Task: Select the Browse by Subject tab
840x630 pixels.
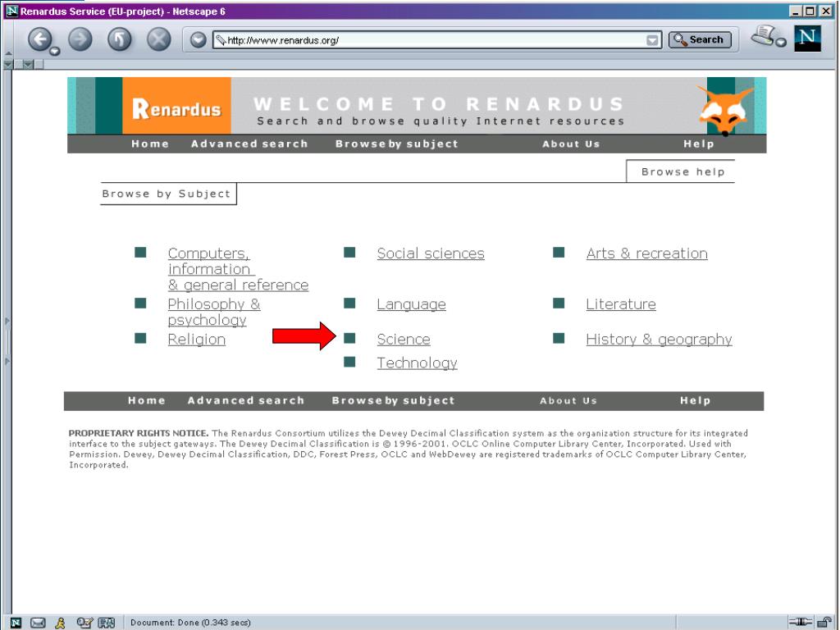Action: (x=167, y=194)
